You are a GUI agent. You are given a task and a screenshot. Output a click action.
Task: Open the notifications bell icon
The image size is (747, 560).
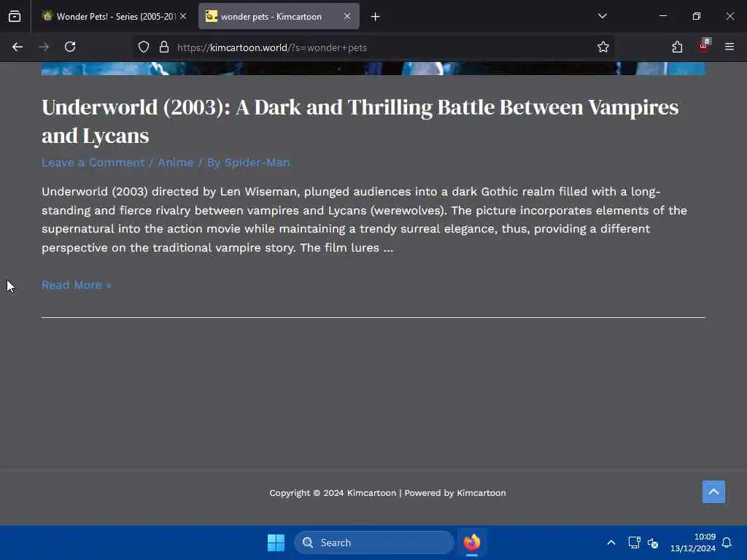click(727, 542)
